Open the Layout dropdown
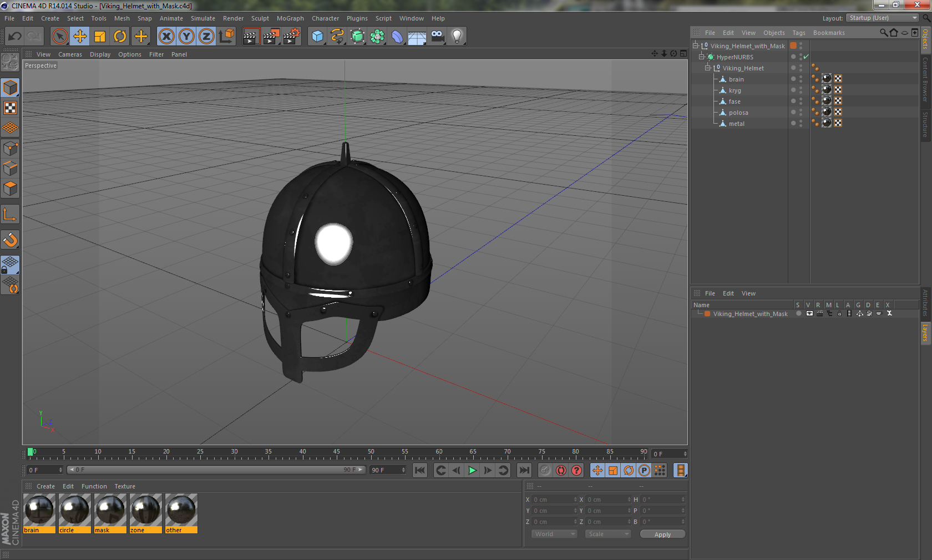 click(883, 18)
